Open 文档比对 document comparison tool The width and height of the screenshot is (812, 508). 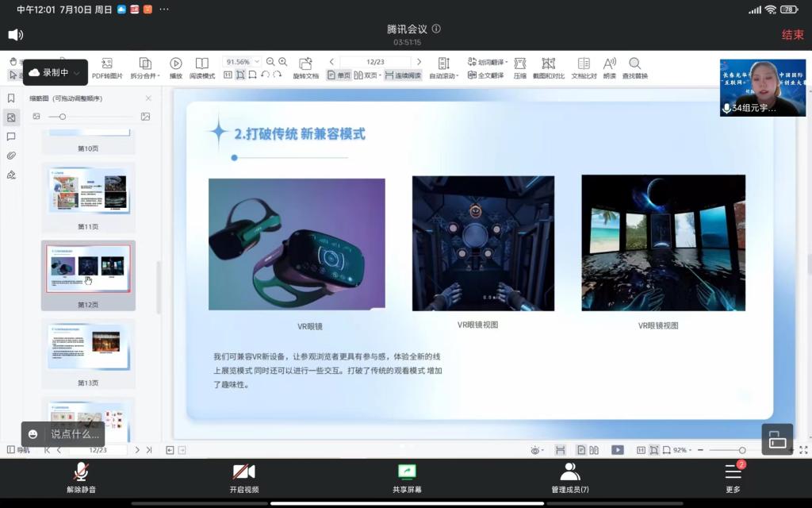coord(584,68)
